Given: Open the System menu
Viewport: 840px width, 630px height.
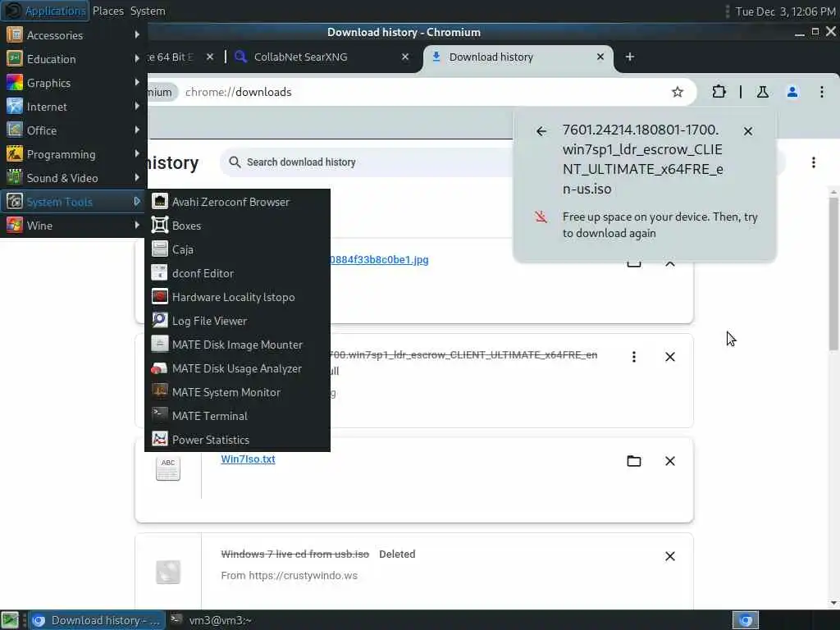Looking at the screenshot, I should [148, 11].
